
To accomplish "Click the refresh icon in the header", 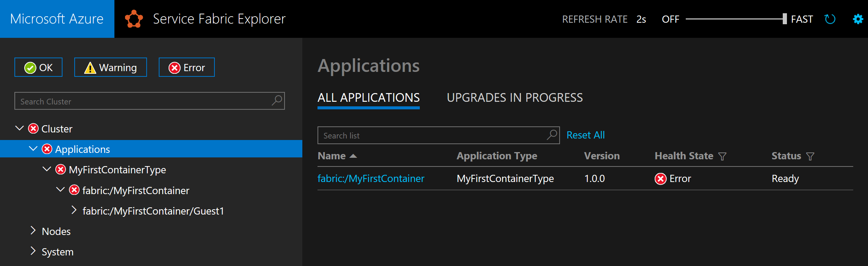I will (830, 19).
